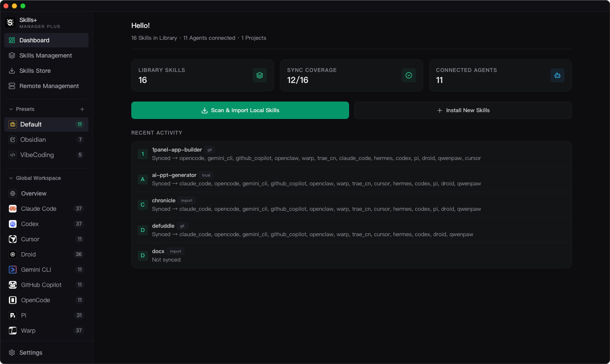Open 1panel-app-builder activity entry

pyautogui.click(x=352, y=154)
